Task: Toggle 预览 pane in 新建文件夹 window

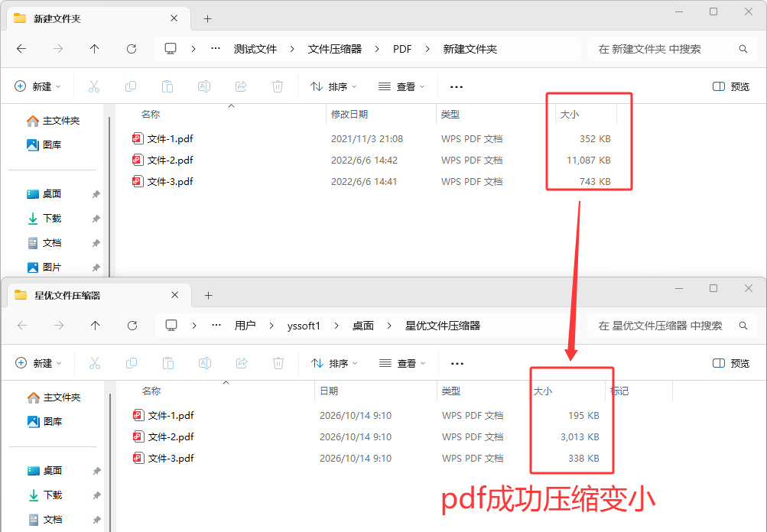Action: [x=731, y=86]
